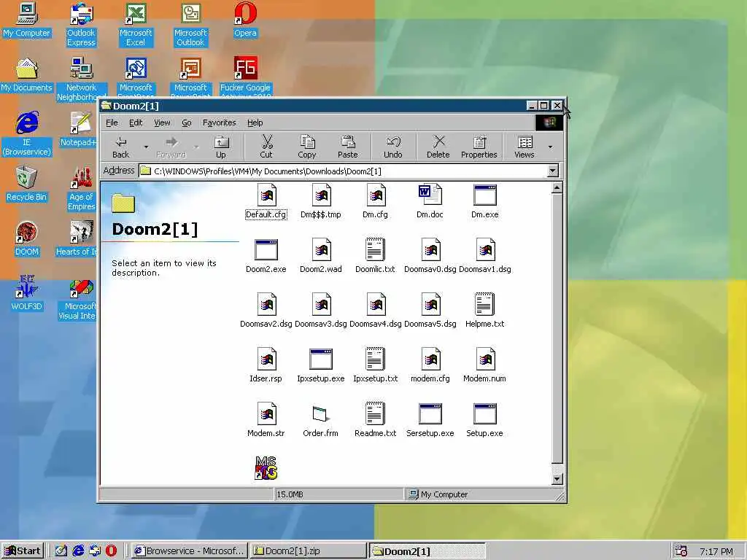This screenshot has height=560, width=747.
Task: Click the scrollbar up arrow
Action: (x=557, y=189)
